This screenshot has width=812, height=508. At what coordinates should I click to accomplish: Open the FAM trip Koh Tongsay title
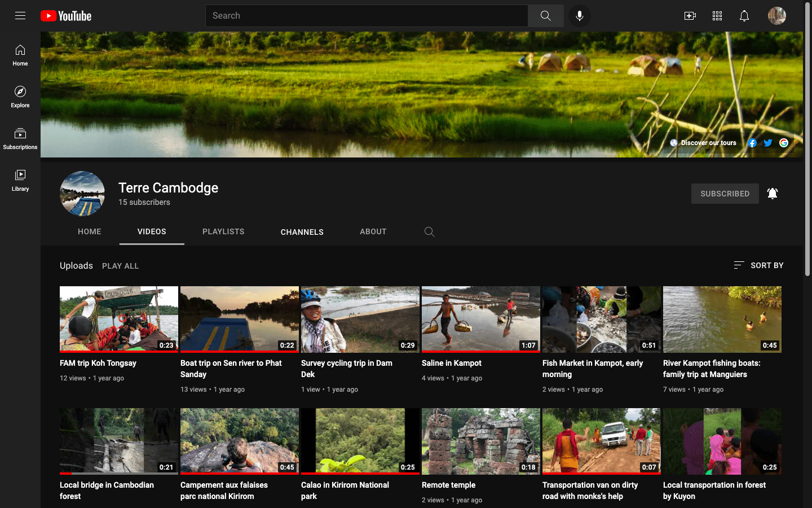click(x=98, y=363)
